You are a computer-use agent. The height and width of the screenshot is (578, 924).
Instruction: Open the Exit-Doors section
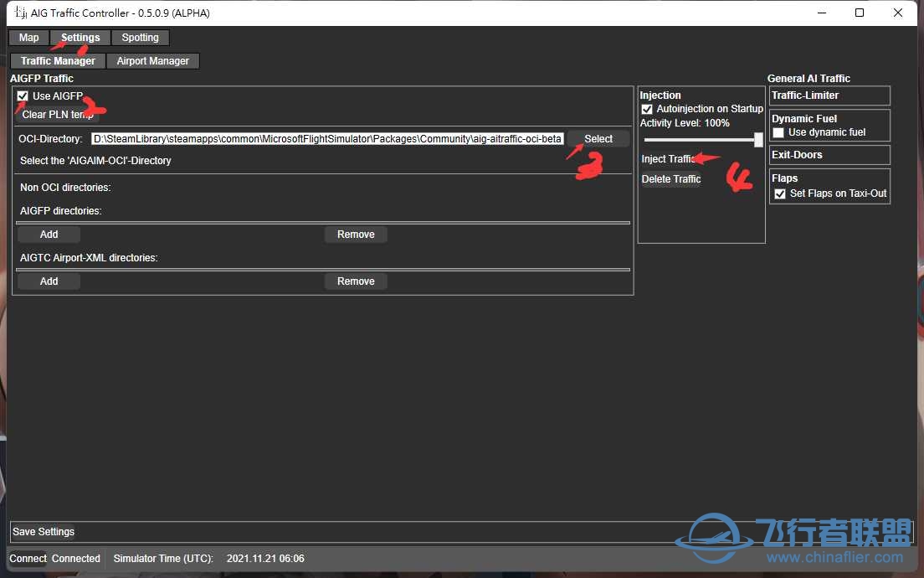click(x=829, y=155)
